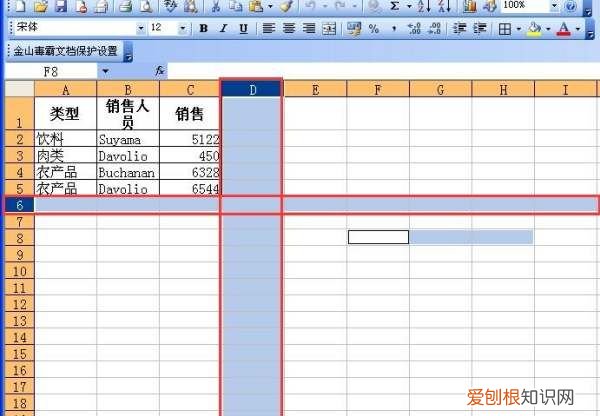Open the font name dropdown arrow
600x416 pixels.
[140, 28]
